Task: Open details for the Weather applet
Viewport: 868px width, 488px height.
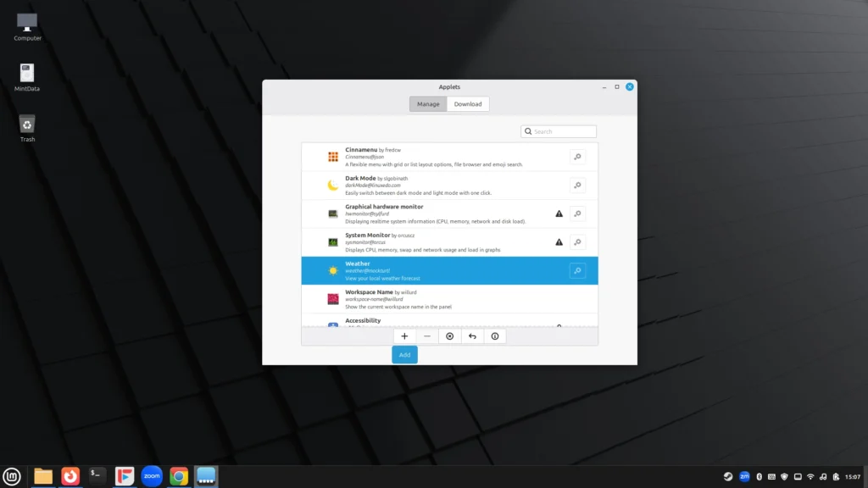Action: tap(577, 270)
